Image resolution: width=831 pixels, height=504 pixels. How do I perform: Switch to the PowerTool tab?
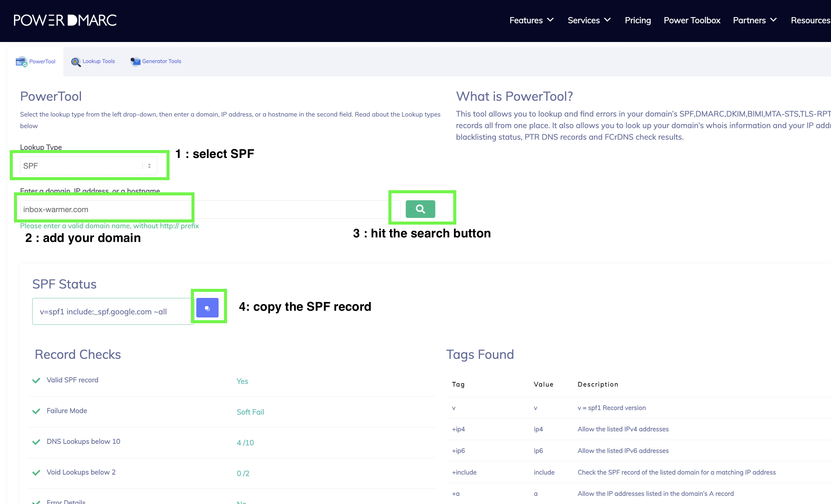coord(35,62)
